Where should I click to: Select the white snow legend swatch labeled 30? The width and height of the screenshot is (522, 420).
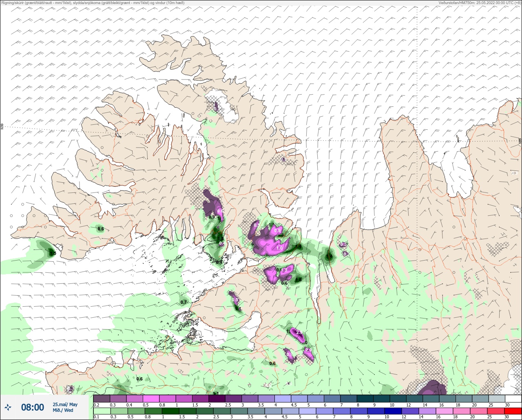click(513, 398)
